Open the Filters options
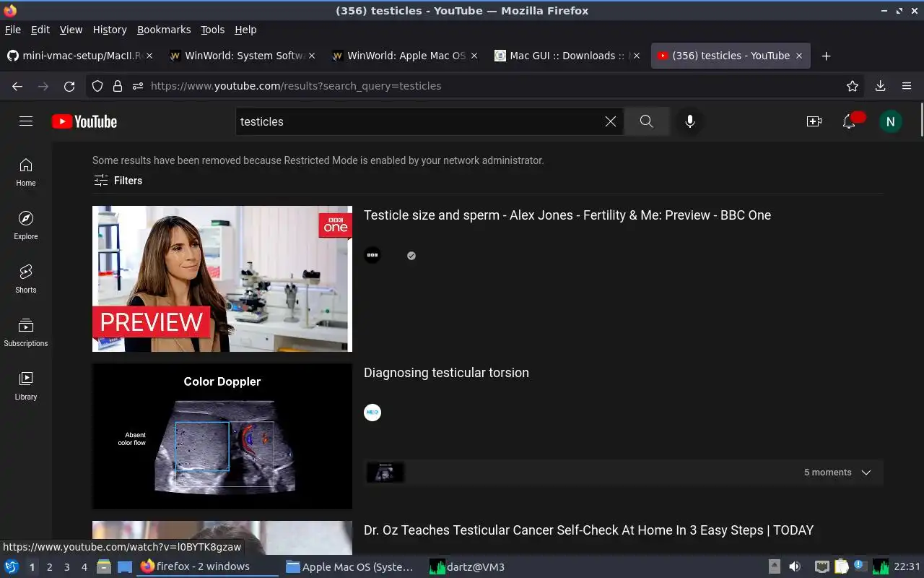The height and width of the screenshot is (578, 924). click(118, 181)
